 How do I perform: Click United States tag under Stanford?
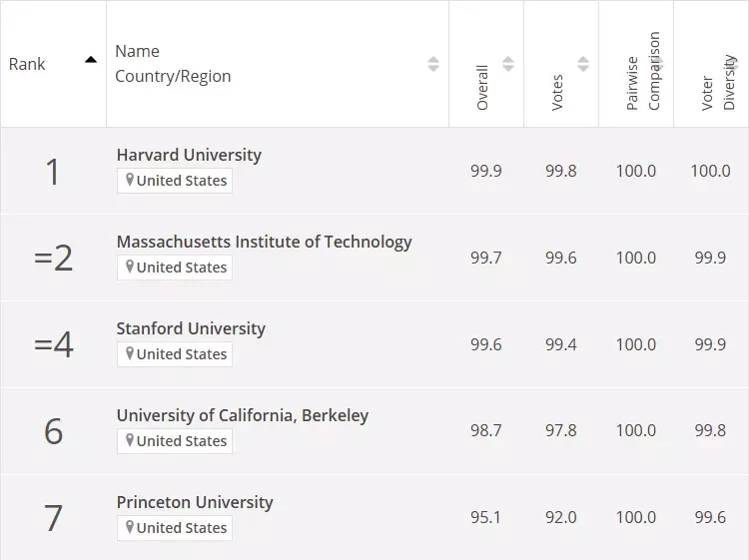(x=175, y=354)
